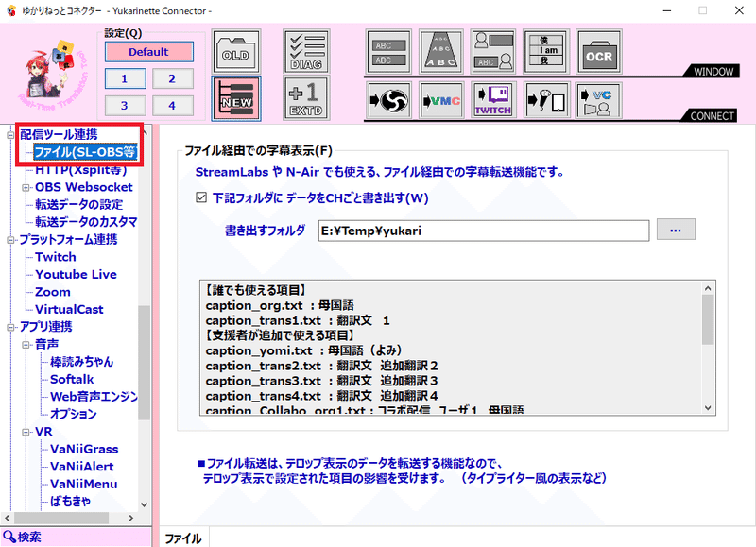This screenshot has width=756, height=547.
Task: Select VaNiiGrass in the tree
Action: point(84,449)
